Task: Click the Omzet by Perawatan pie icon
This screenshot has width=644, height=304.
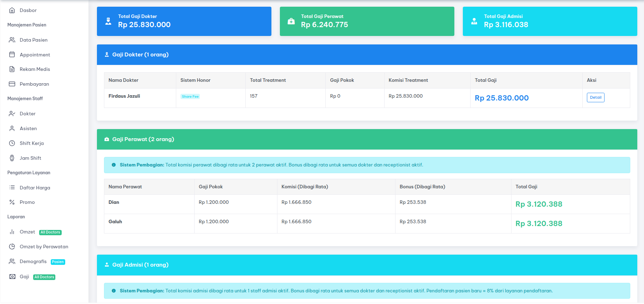Action: pos(12,247)
